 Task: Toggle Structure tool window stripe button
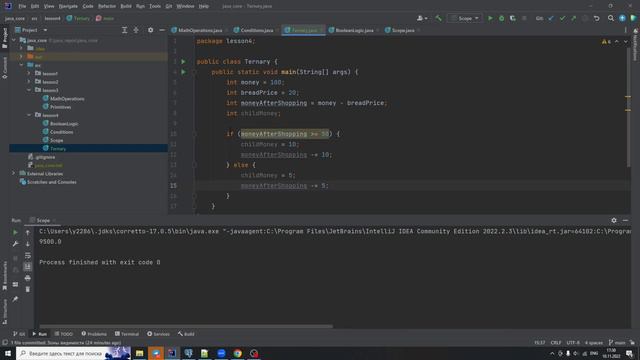pyautogui.click(x=4, y=311)
